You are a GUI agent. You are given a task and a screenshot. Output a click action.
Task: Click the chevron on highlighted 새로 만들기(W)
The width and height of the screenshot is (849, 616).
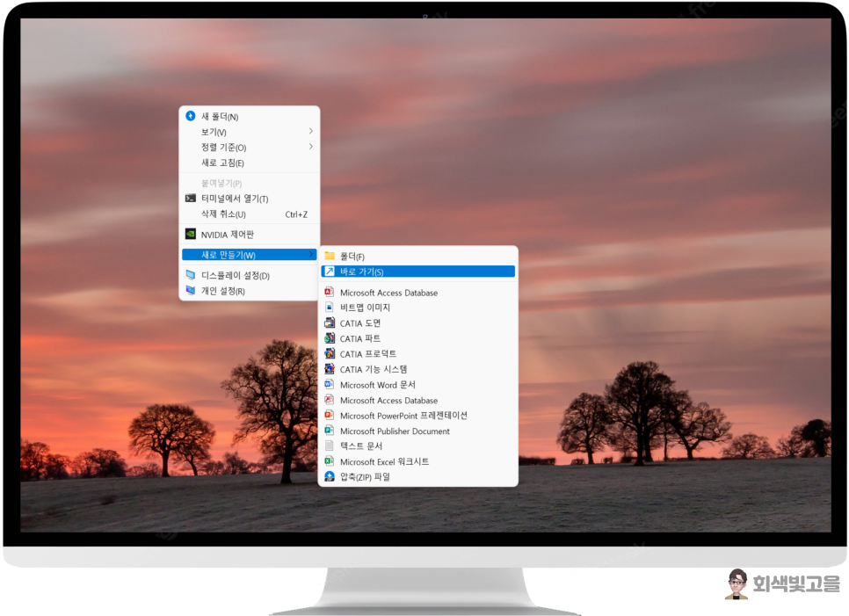pyautogui.click(x=311, y=253)
